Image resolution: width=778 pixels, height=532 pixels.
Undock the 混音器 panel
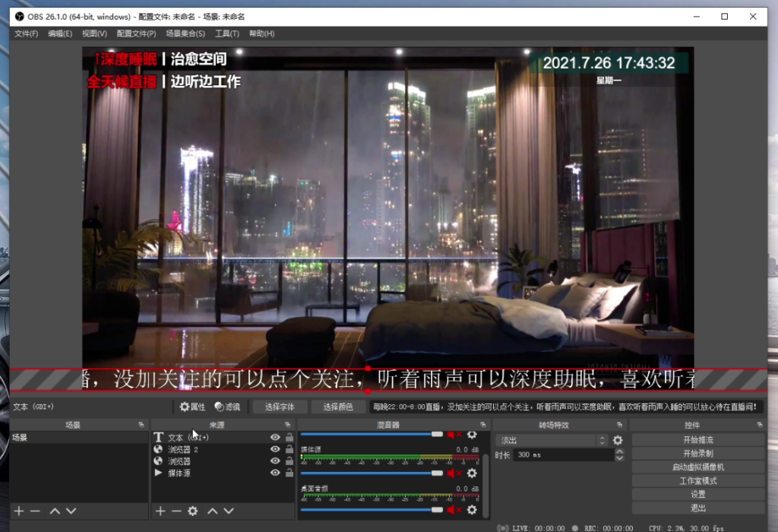point(483,425)
